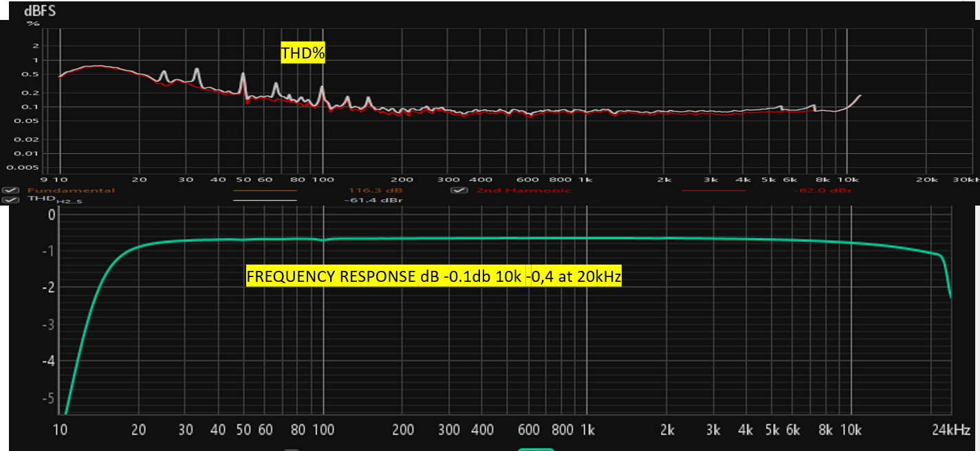Toggle the 2nd Harmonic trace checkbox
Screen dimensions: 980x451
(x=459, y=190)
